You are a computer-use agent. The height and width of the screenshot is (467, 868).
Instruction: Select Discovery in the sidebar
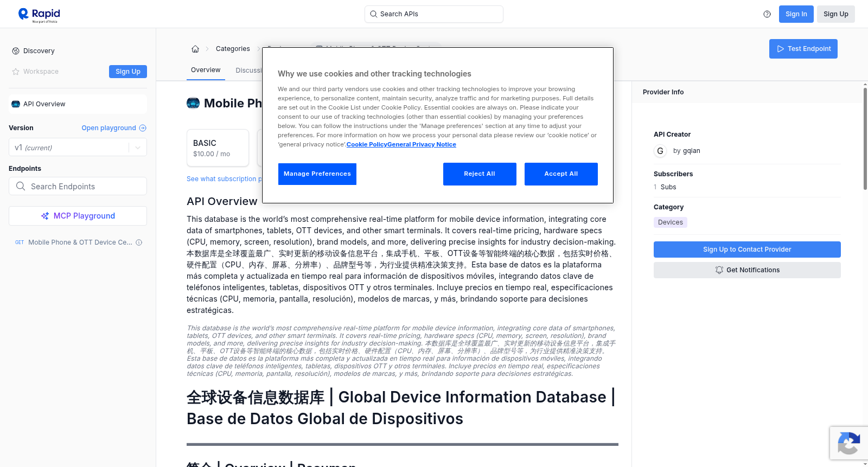pyautogui.click(x=39, y=51)
